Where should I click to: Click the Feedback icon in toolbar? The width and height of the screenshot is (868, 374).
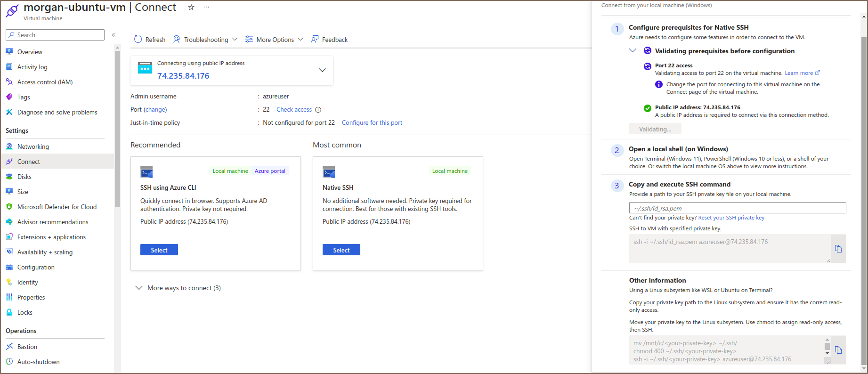[x=315, y=40]
